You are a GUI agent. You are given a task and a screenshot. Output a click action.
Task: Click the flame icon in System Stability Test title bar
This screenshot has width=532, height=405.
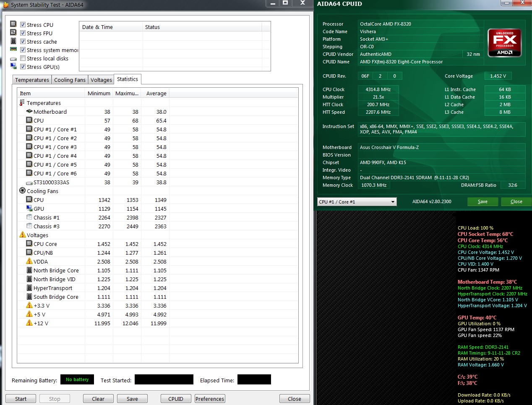point(5,5)
